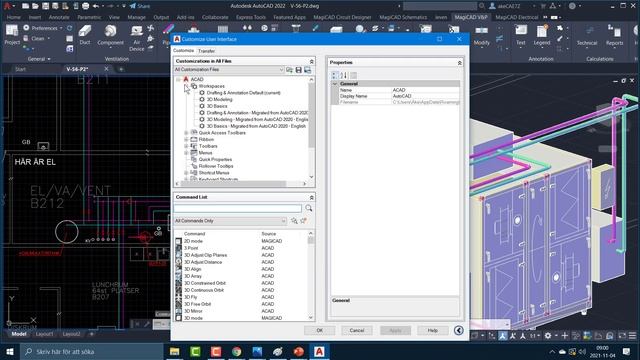
Task: Collapse the Properties pane chevron
Action: pos(460,63)
